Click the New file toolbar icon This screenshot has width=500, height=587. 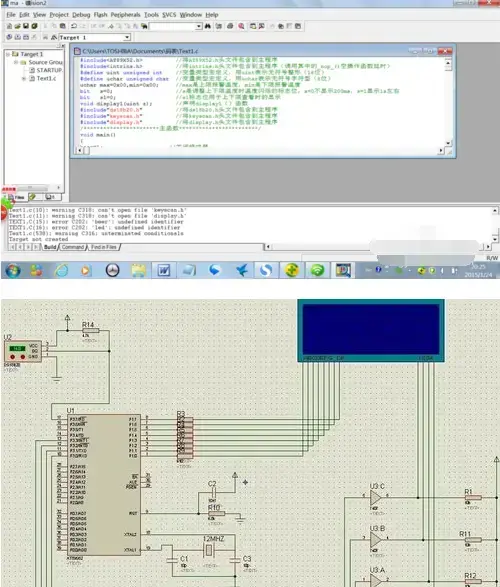coord(9,26)
